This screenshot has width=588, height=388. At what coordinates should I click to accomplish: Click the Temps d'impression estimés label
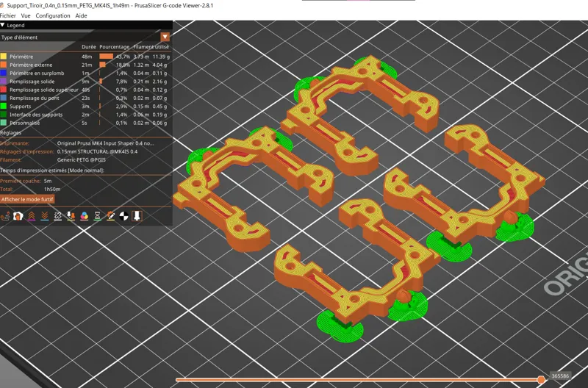51,170
